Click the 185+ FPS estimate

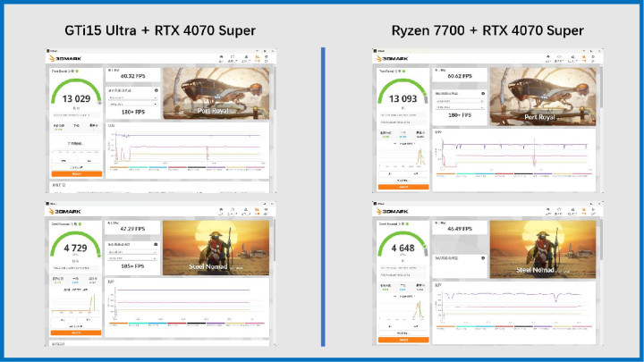click(132, 266)
